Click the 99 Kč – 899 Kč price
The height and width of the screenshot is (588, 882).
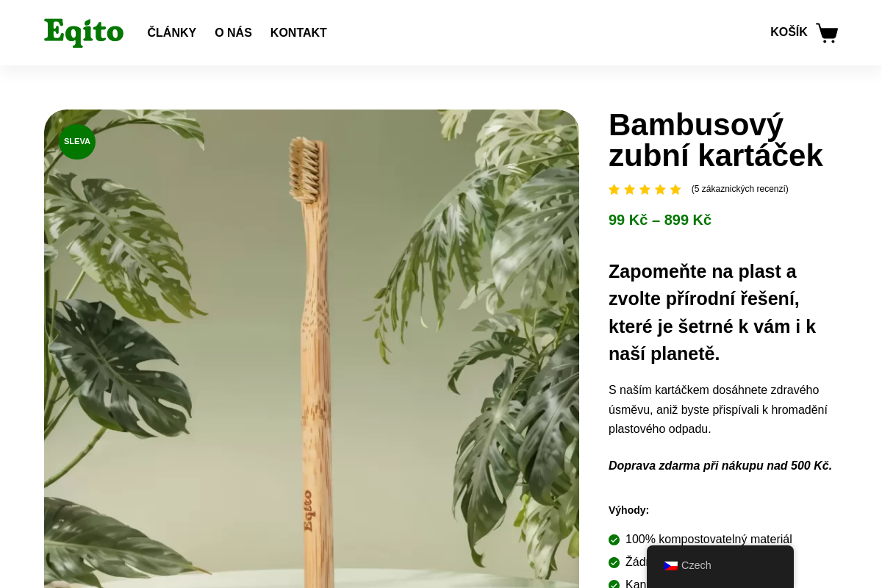(660, 220)
